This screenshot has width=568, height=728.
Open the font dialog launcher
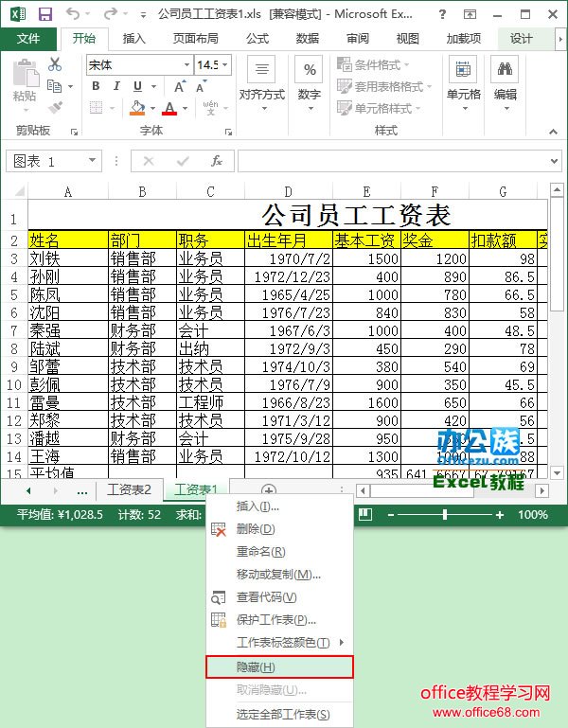[x=228, y=132]
